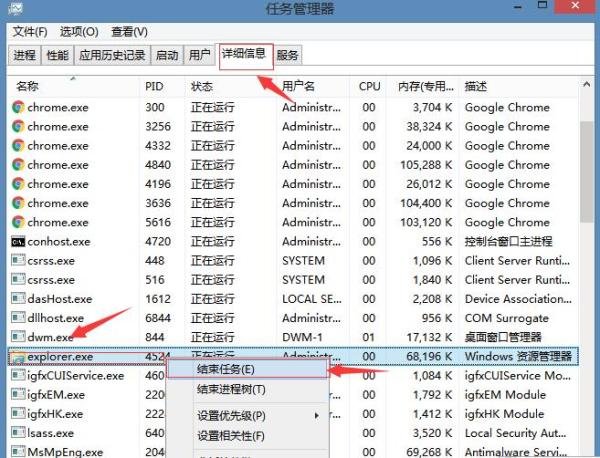Click csrss.exe icon in PID 516 row

[18, 279]
